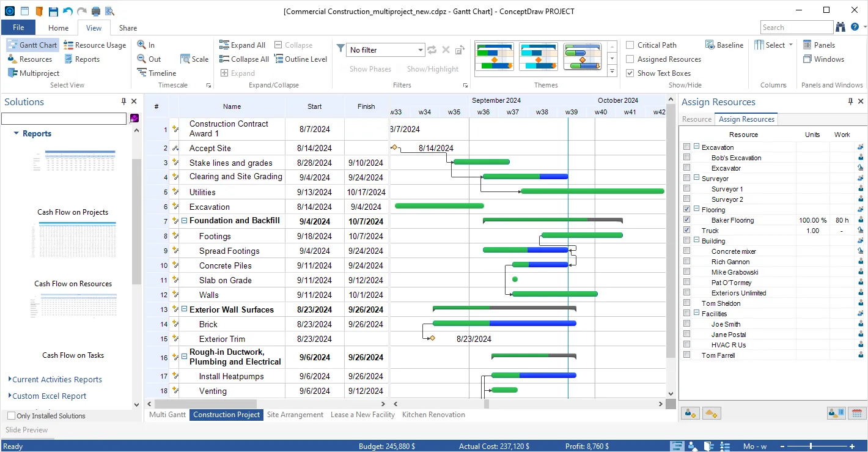Viewport: 868px width, 452px height.
Task: Open the Share ribbon tab
Action: click(x=128, y=28)
